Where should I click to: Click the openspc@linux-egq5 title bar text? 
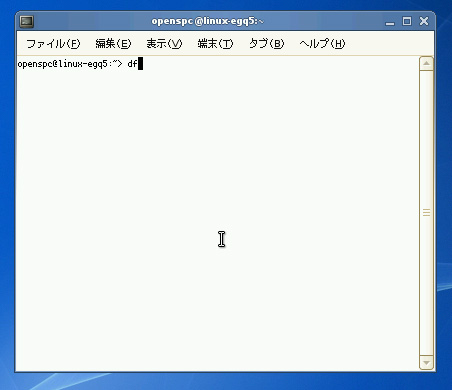click(x=207, y=21)
